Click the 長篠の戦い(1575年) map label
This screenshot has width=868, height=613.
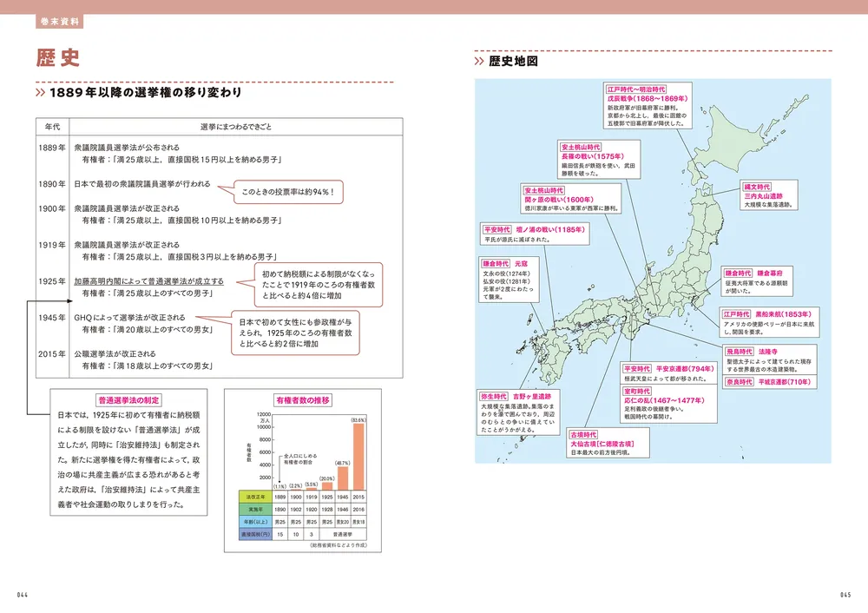592,156
